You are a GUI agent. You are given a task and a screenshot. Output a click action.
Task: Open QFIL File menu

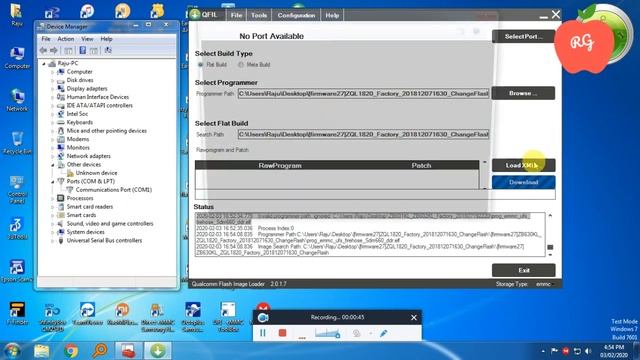(x=236, y=15)
